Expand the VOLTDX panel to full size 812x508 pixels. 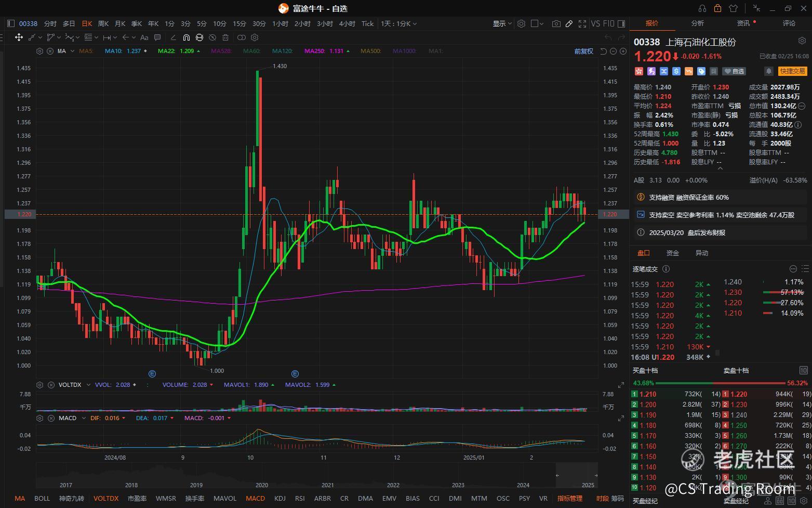pos(621,385)
